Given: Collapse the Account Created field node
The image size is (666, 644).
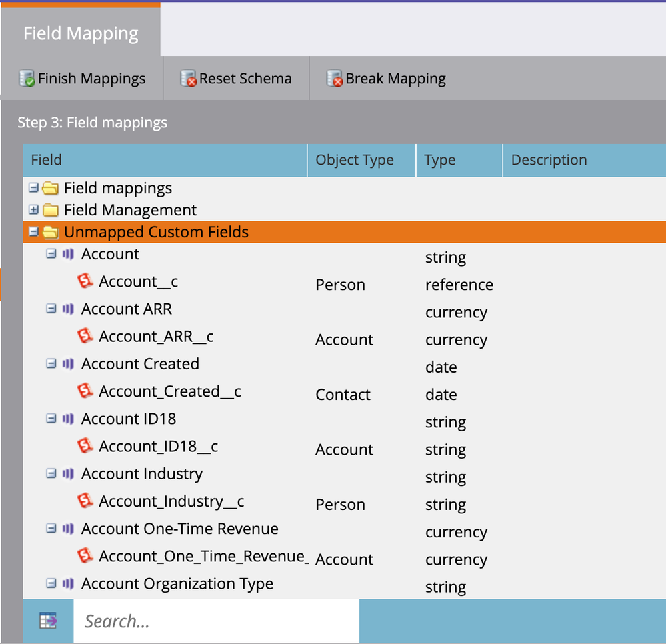Looking at the screenshot, I should pos(51,363).
